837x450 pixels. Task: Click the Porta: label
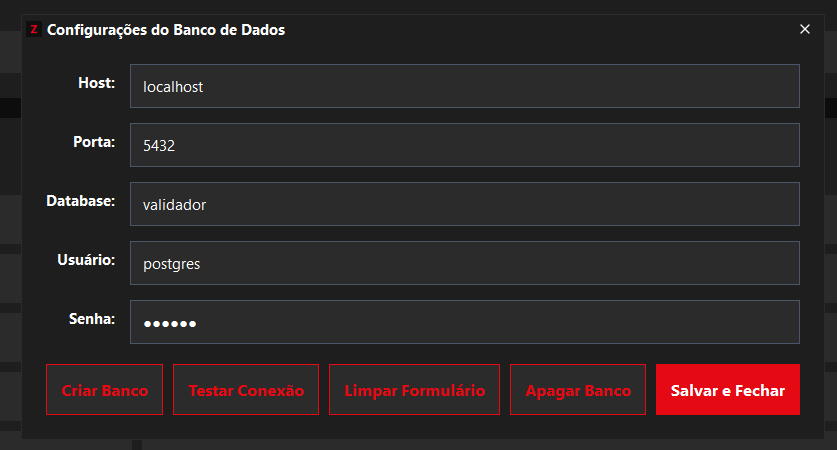click(94, 142)
